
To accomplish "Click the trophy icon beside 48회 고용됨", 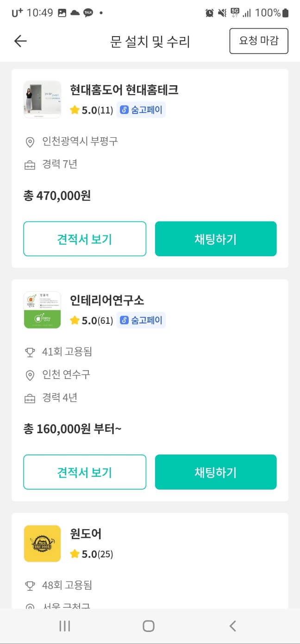I will point(29,585).
